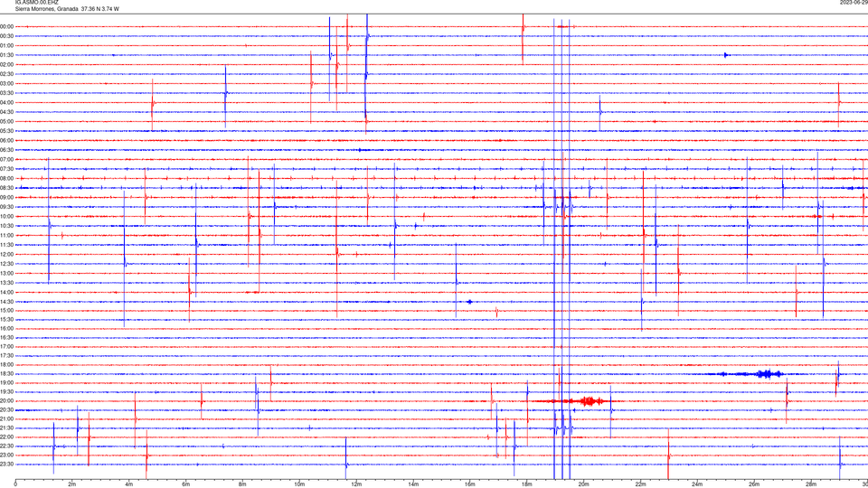868x488 pixels.
Task: Select the 06:00 time label
Action: [6, 141]
